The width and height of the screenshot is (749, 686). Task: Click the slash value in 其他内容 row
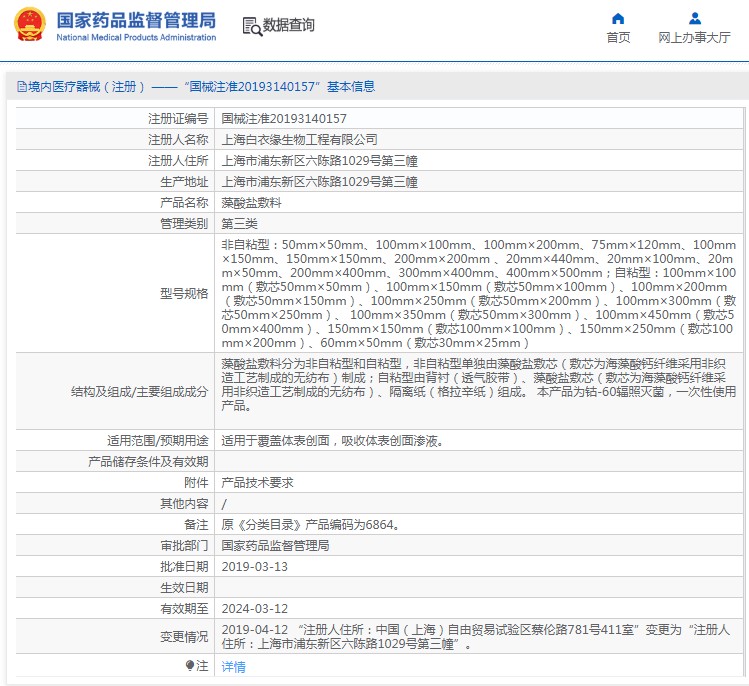click(x=224, y=504)
